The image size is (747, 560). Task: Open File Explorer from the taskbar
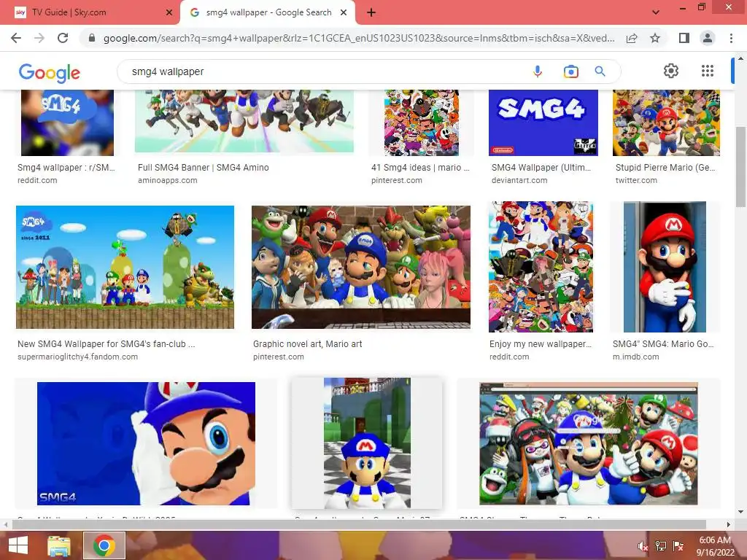[58, 545]
